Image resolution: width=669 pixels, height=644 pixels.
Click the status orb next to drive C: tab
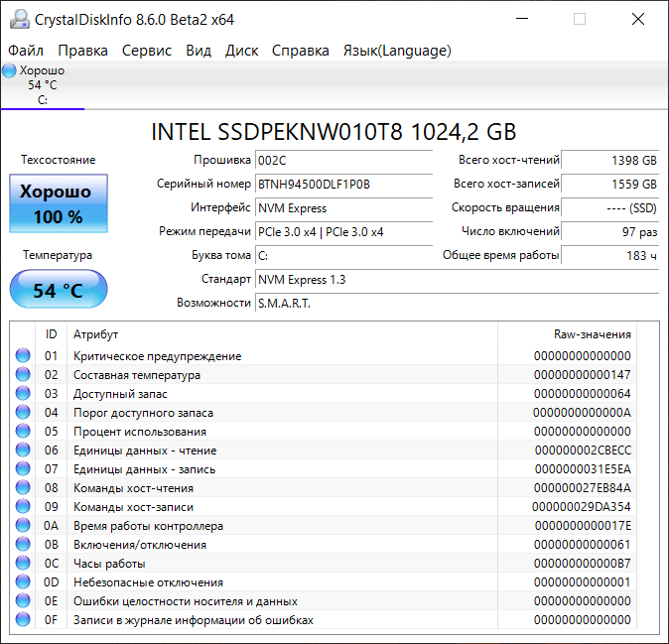10,70
